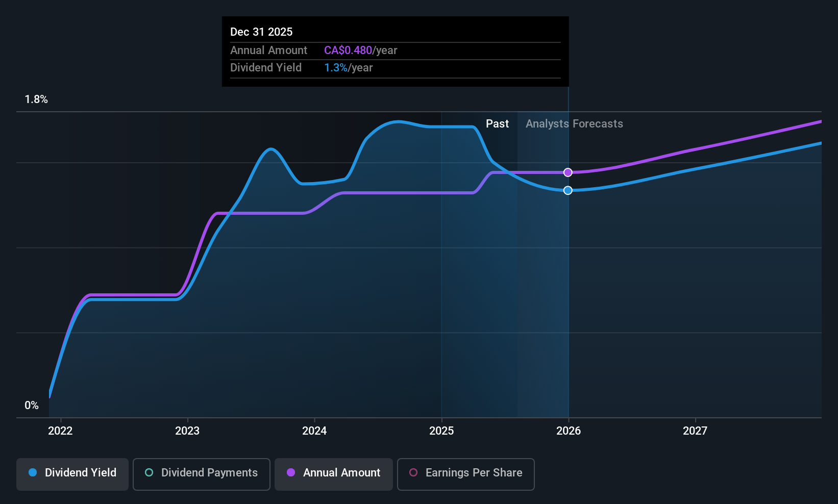
Task: Click the 2022 x-axis label
Action: coord(60,431)
